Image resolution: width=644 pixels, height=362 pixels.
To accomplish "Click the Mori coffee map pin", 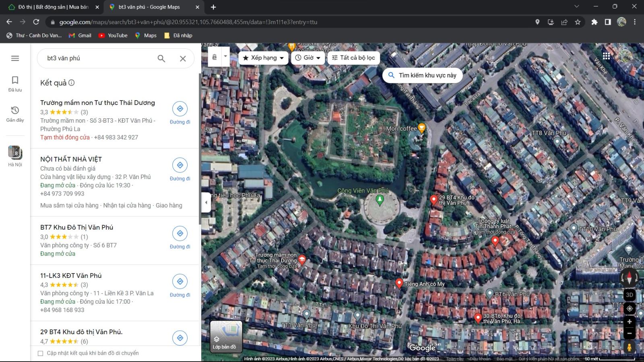I will tap(421, 128).
